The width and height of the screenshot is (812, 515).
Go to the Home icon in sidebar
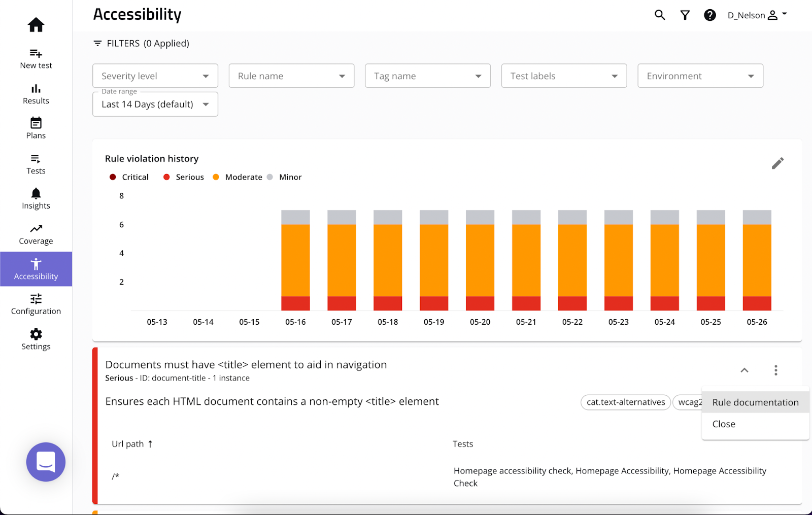coord(36,24)
